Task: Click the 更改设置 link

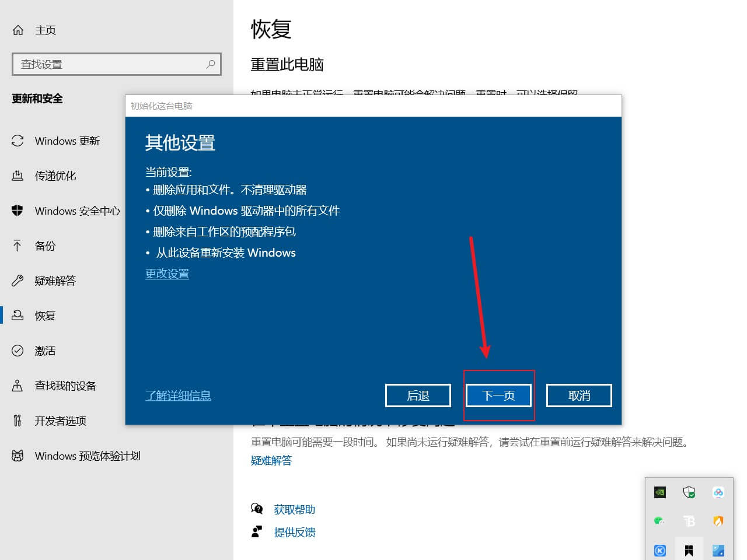Action: pos(167,274)
